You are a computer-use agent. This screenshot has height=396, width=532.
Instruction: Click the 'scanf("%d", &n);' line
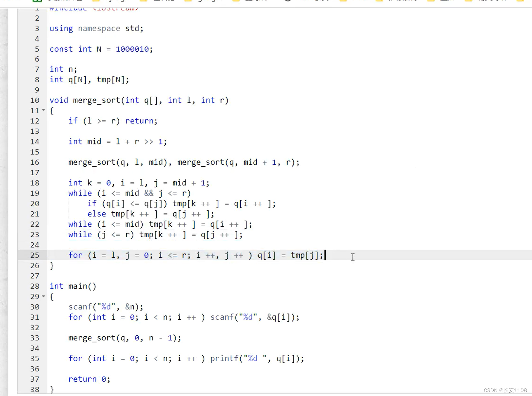tap(106, 307)
